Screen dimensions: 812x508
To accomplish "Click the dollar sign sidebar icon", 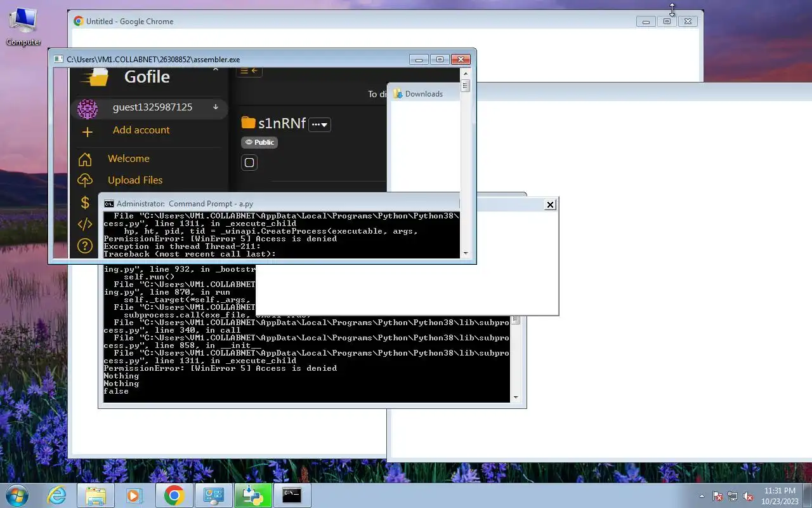I will [85, 203].
